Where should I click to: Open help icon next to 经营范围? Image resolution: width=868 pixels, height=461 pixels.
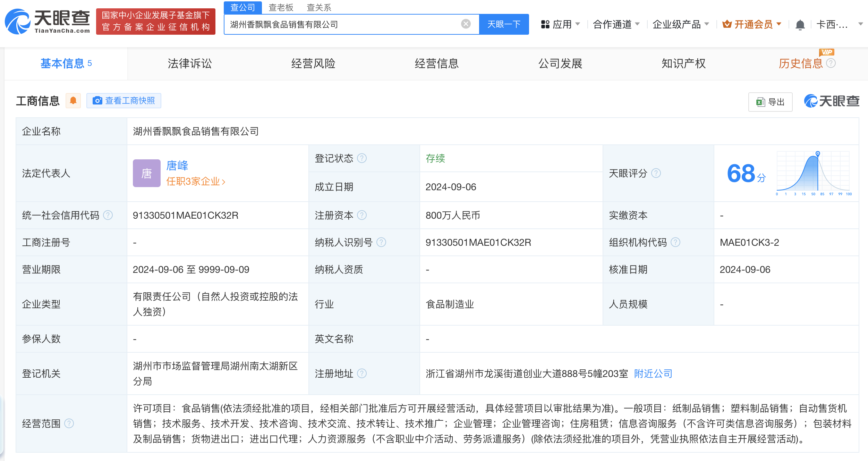tap(69, 424)
